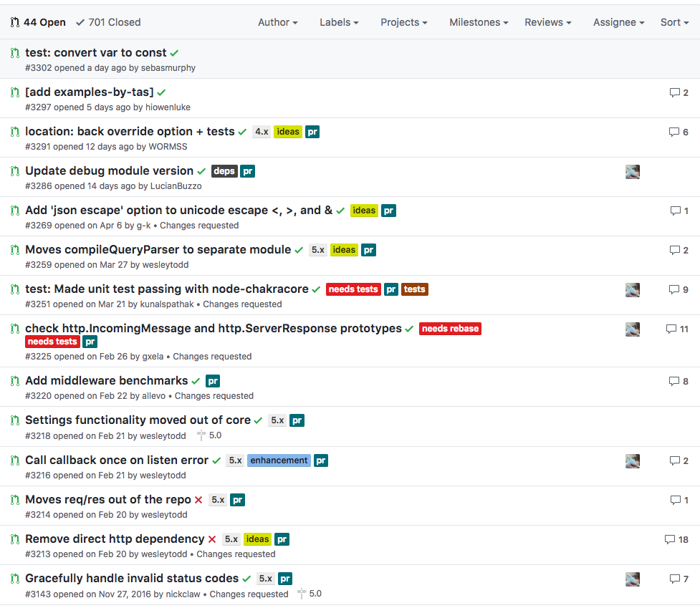Expand the Labels filter dropdown
Image resolution: width=700 pixels, height=608 pixels.
coord(339,22)
